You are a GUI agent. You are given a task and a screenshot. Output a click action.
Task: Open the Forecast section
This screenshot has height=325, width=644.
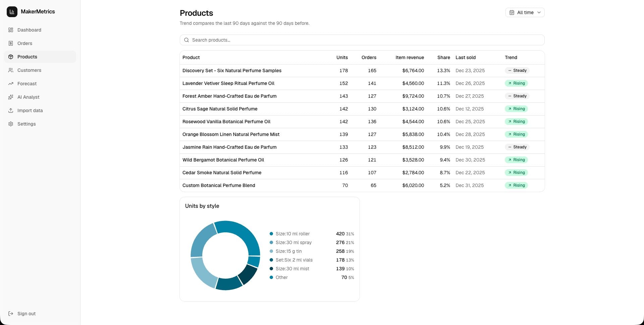click(x=40, y=84)
